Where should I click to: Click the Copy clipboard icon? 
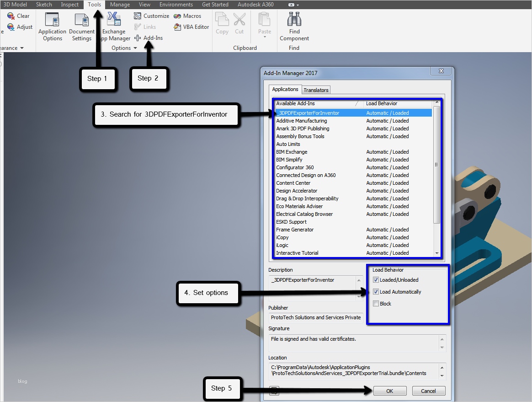coord(222,19)
